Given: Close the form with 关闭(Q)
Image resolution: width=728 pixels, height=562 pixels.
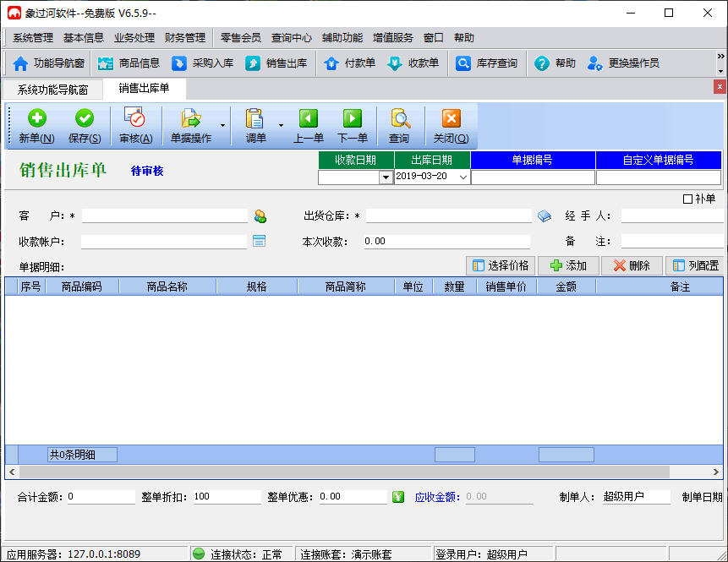Looking at the screenshot, I should (x=451, y=126).
